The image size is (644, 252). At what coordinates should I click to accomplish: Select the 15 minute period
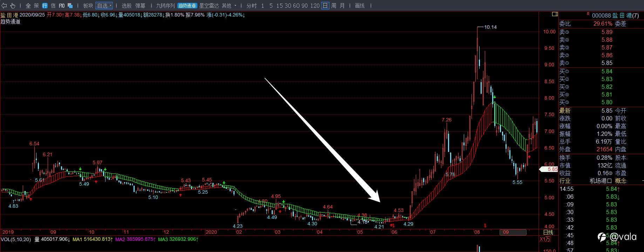[279, 6]
